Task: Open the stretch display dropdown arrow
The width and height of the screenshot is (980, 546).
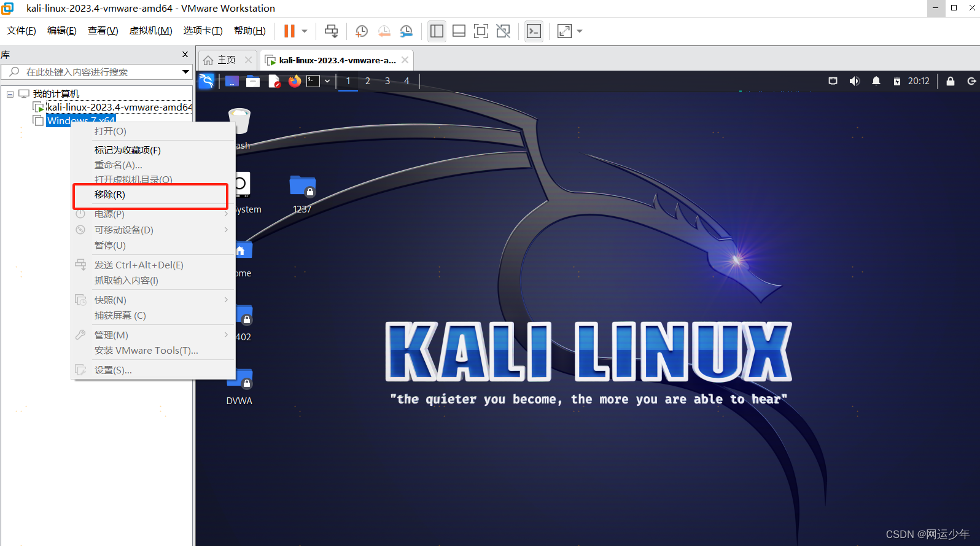Action: [580, 31]
